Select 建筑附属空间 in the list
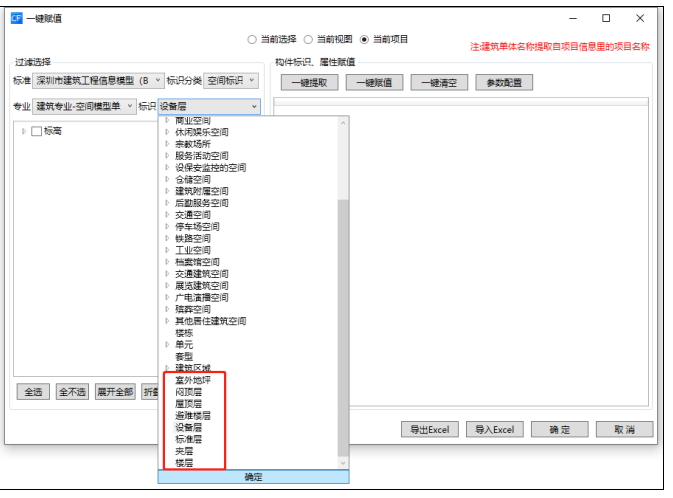This screenshot has width=673, height=498. pyautogui.click(x=201, y=191)
